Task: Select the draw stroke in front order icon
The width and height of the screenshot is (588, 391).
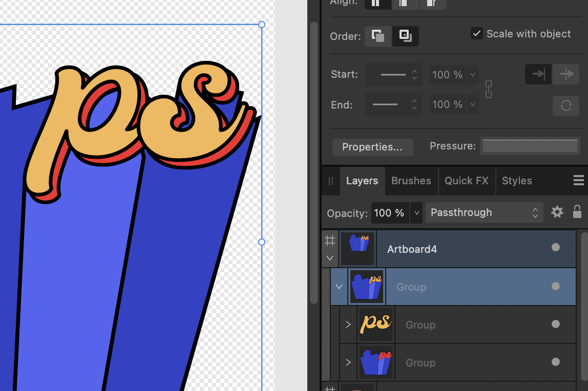Action: click(405, 36)
